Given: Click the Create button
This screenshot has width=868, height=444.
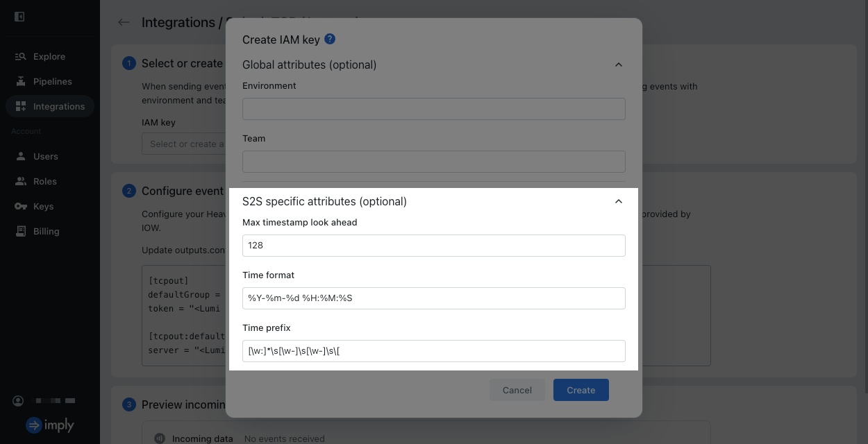Looking at the screenshot, I should pyautogui.click(x=581, y=390).
